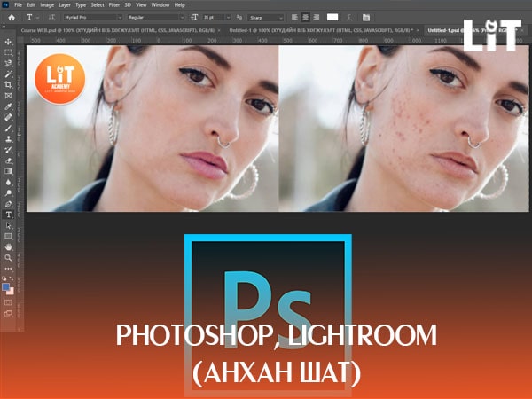Open the Edit menu
This screenshot has width=532, height=399.
click(x=31, y=5)
